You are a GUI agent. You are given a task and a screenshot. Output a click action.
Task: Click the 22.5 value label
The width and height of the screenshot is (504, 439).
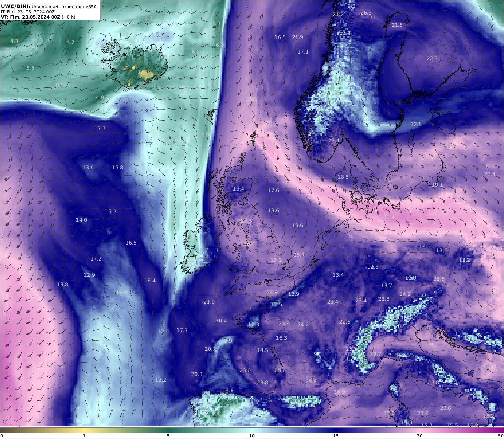[345, 322]
